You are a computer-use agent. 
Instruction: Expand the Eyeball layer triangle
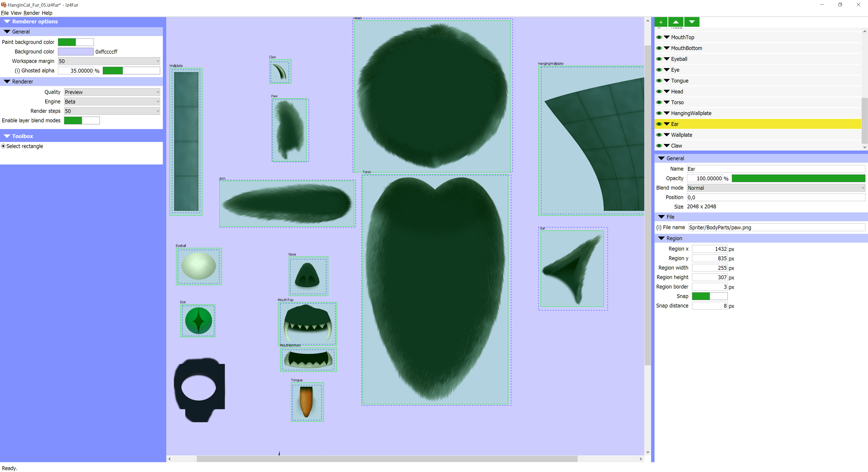pos(666,59)
